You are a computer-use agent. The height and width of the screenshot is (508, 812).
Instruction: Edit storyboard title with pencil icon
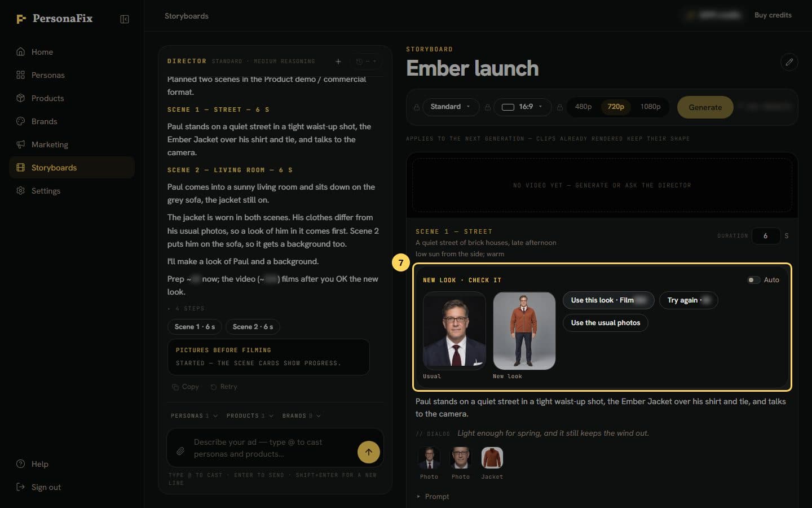(x=789, y=62)
